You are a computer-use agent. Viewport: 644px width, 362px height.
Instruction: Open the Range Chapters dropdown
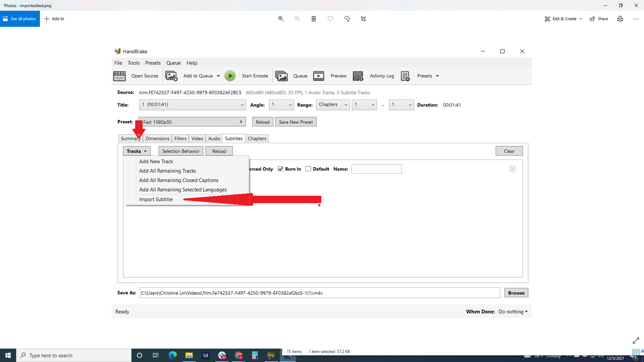click(333, 105)
